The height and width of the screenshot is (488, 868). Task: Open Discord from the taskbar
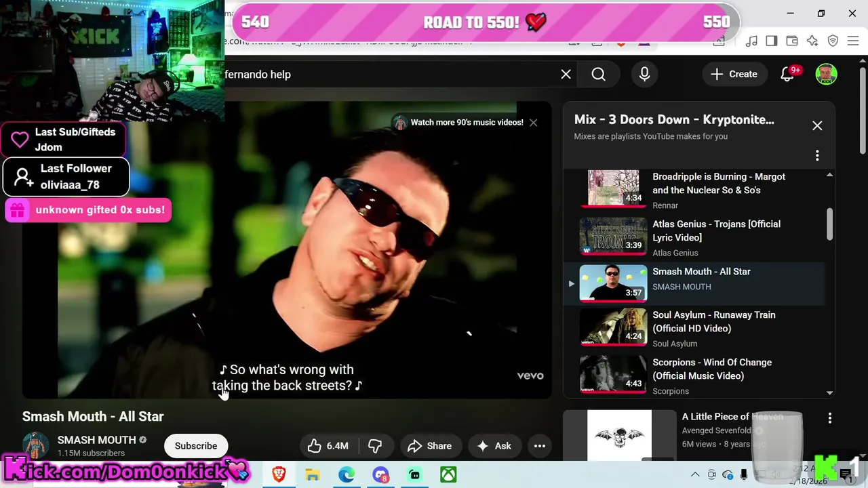[380, 474]
